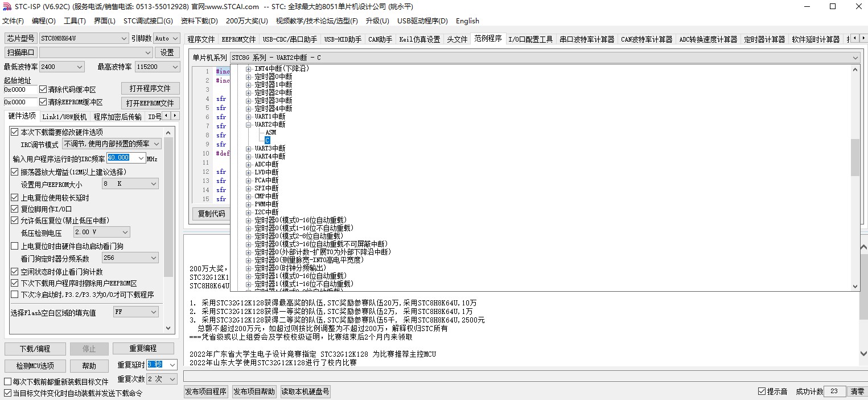
Task: Open the 低压检测电压 2.00 V dropdown
Action: (102, 232)
